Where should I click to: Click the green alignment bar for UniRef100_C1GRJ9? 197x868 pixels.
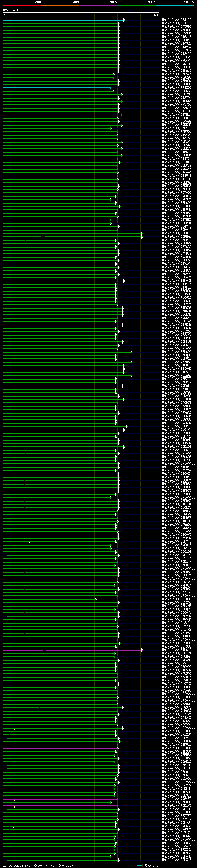65,426
